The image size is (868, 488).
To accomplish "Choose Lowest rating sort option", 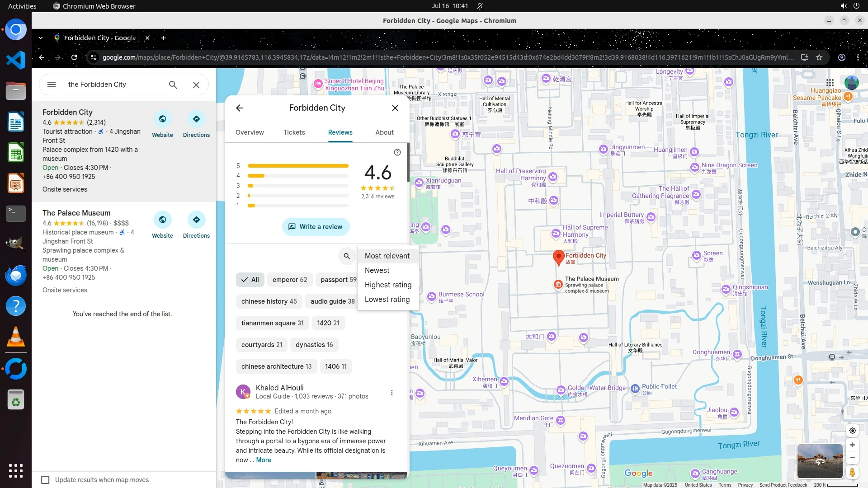I will pos(387,299).
